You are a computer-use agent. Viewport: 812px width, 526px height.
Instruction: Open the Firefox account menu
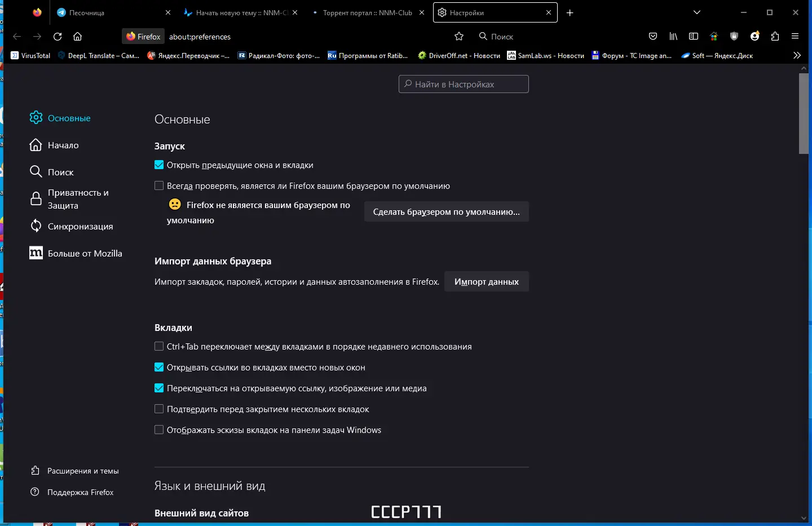[754, 36]
